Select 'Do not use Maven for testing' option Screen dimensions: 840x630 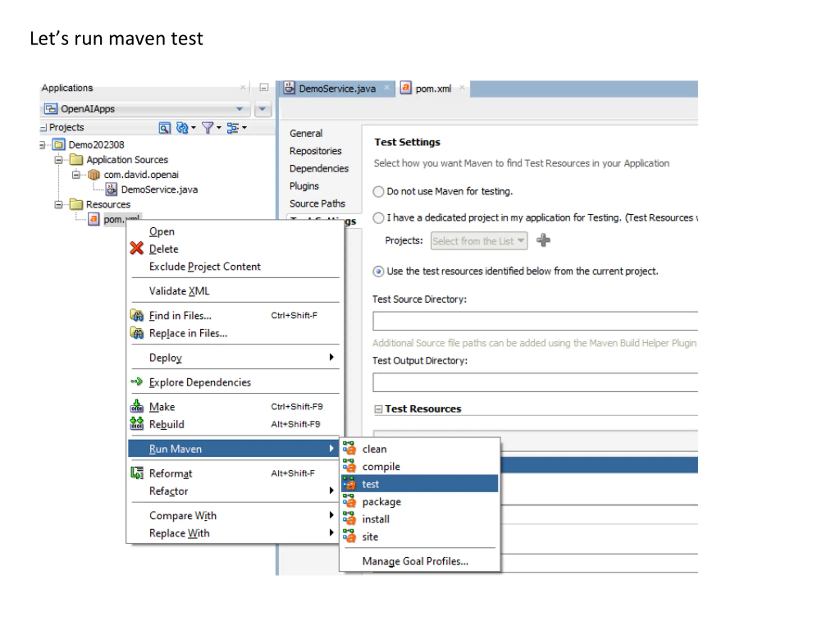tap(378, 191)
